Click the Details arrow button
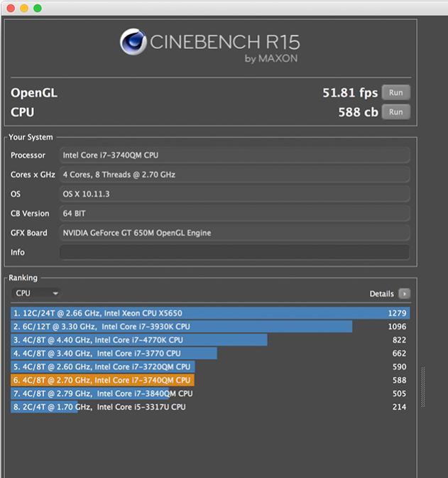Viewport: 448px width, 478px height. tap(404, 293)
